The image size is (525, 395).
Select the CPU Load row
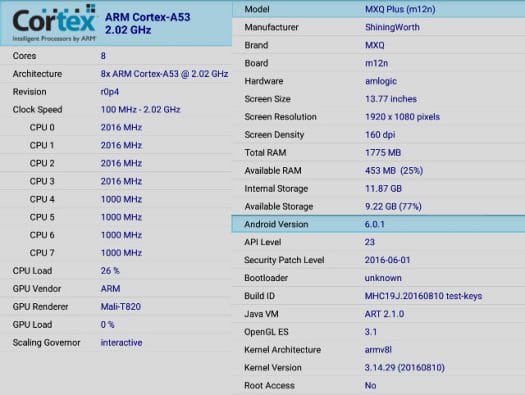pyautogui.click(x=116, y=271)
